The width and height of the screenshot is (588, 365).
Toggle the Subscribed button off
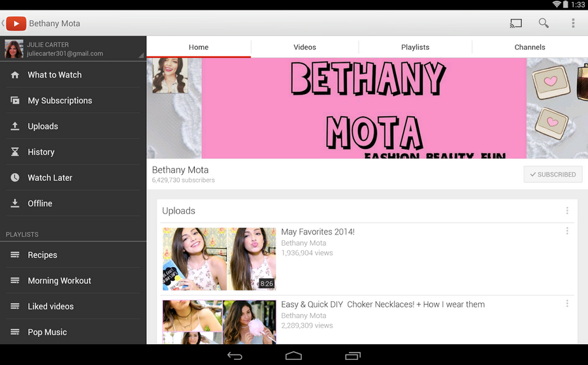click(553, 174)
